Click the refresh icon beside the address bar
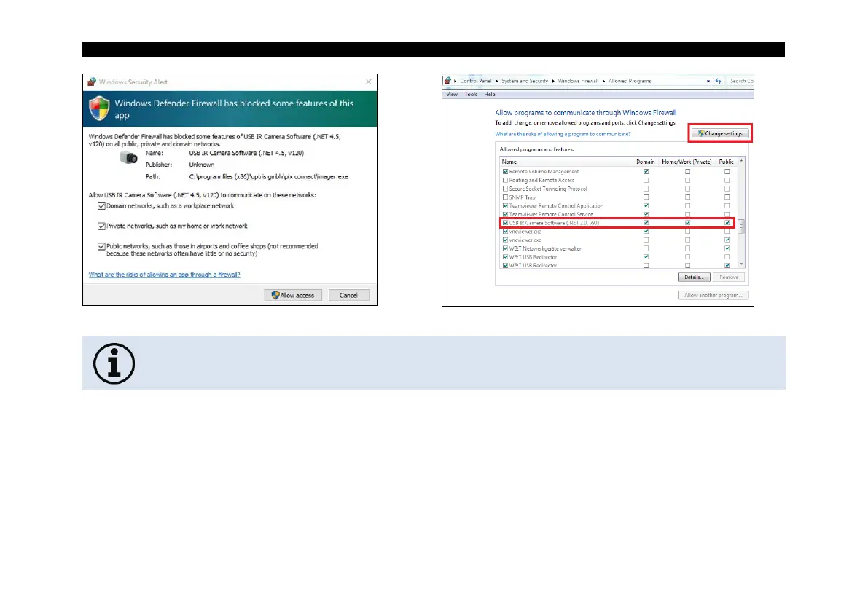Screen dimensions: 868x611 pyautogui.click(x=719, y=81)
